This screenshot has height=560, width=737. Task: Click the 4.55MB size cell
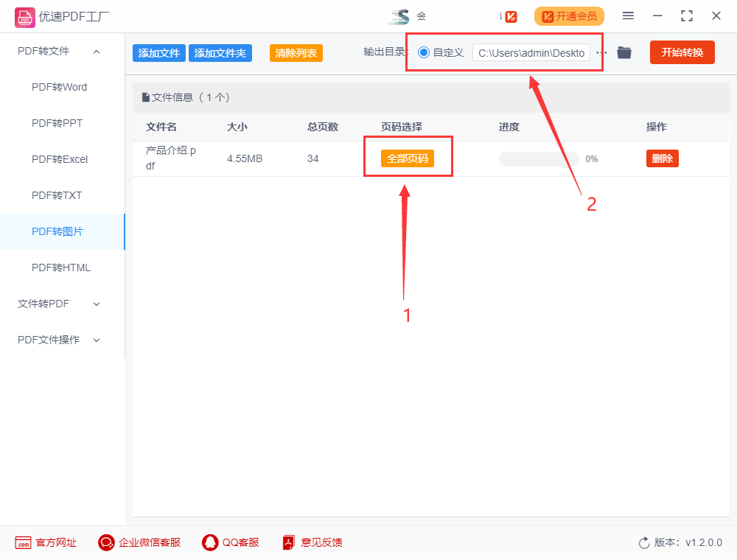pos(245,159)
